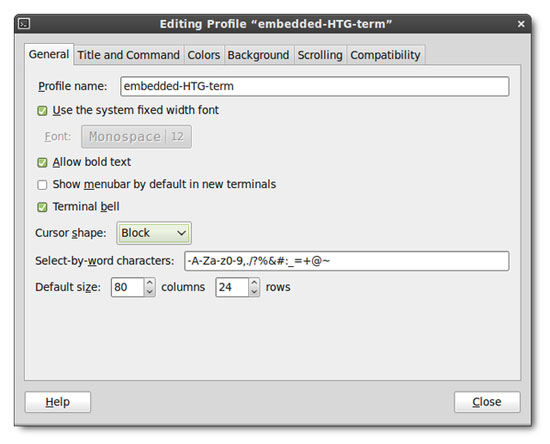
Task: Click the Profile name text field
Action: [x=315, y=86]
